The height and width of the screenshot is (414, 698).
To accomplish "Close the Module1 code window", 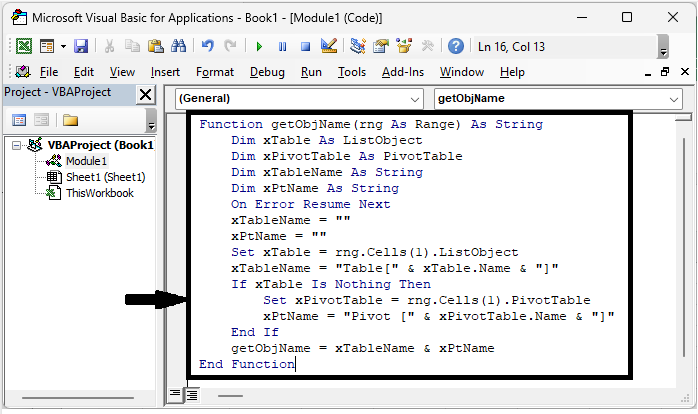I will pos(685,72).
